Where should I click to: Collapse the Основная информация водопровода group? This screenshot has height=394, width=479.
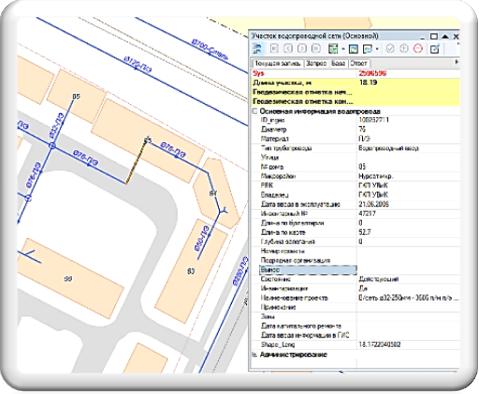(255, 111)
